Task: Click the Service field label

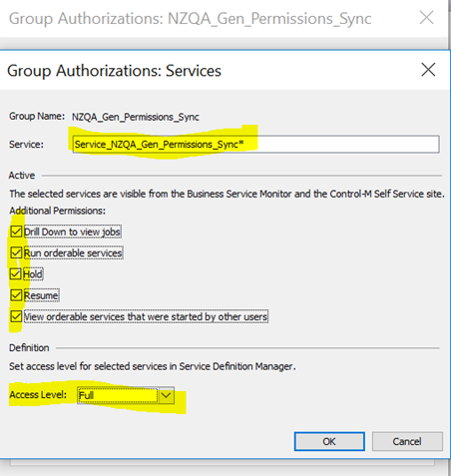Action: 26,145
